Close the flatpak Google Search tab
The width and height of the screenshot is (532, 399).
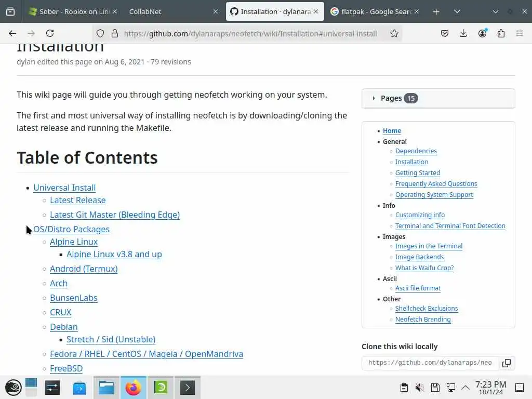pyautogui.click(x=417, y=11)
